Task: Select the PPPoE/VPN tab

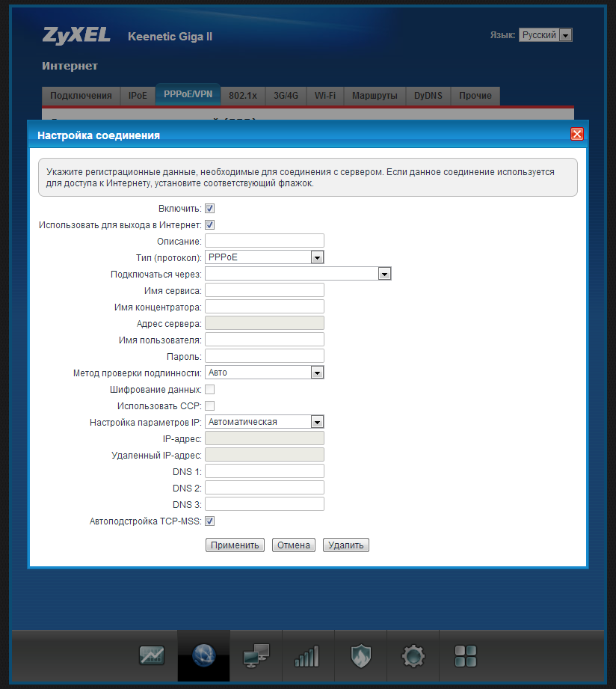Action: coord(188,94)
